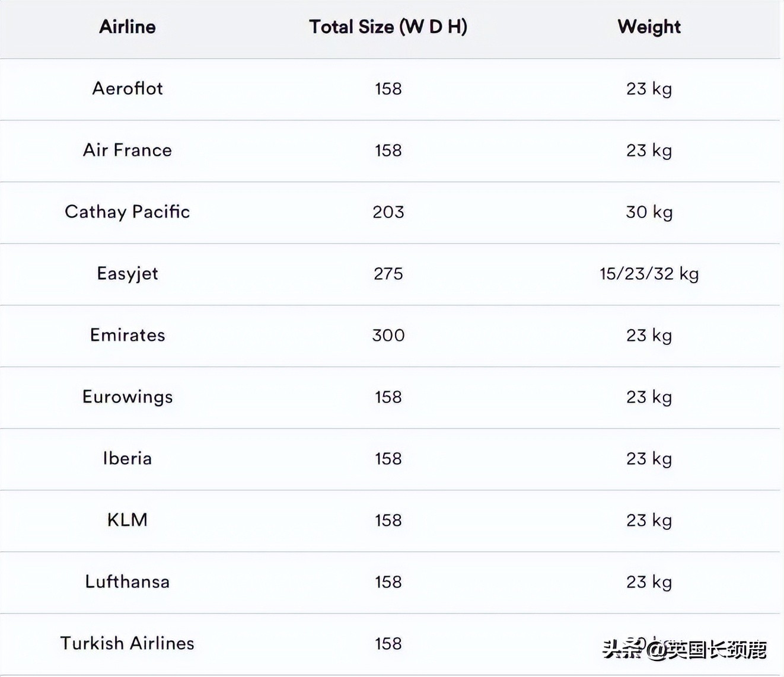Screen dimensions: 784x677
Task: Select the Aeroflot airline cell
Action: [127, 88]
